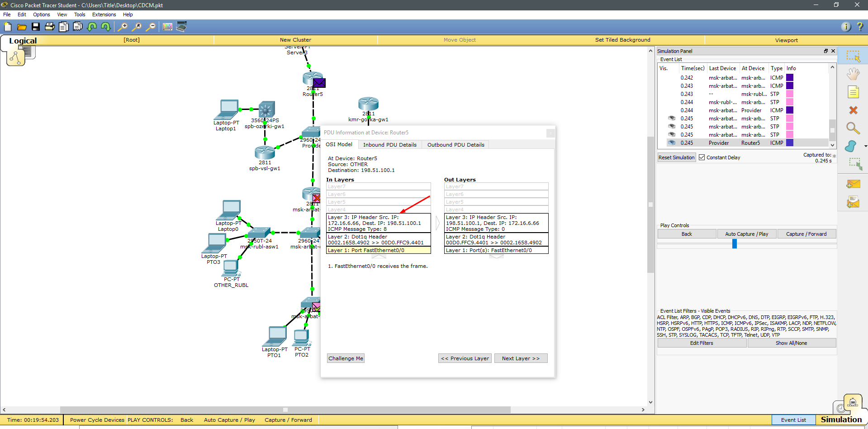Add a Complex PDU envelope
The image size is (868, 429).
click(853, 202)
